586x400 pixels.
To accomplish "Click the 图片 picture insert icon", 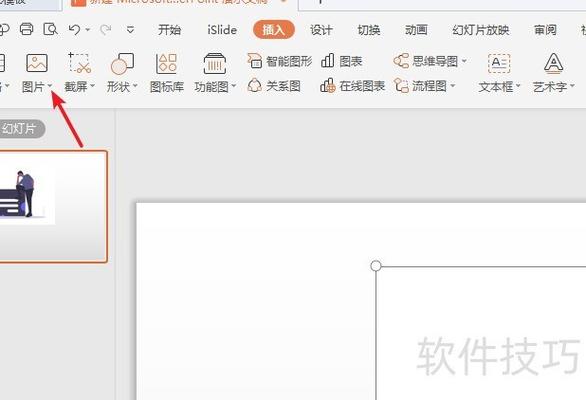I will [37, 63].
